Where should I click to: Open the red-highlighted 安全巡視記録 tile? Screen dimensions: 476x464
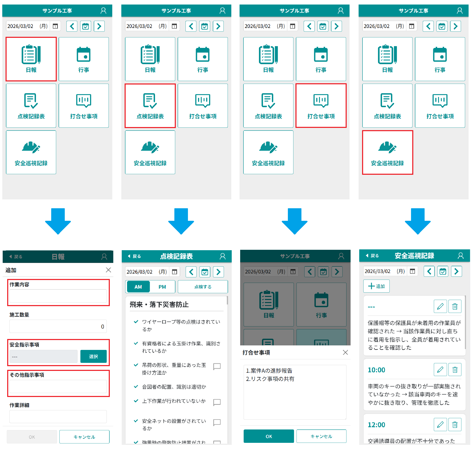coord(387,152)
